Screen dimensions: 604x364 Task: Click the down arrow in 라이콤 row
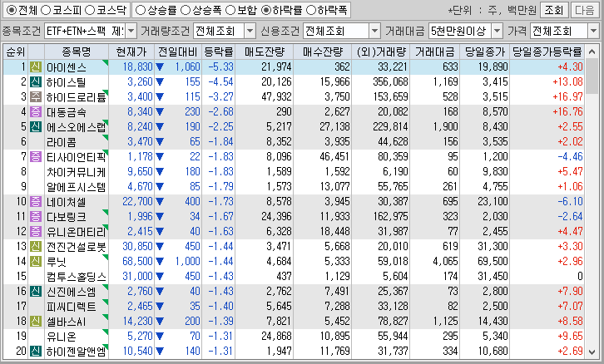[160, 142]
